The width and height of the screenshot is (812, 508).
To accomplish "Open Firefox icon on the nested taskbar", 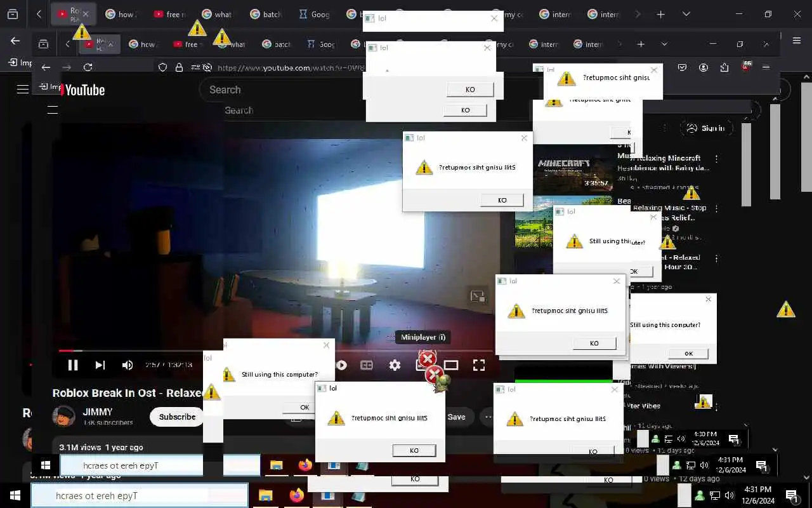I will pos(305,465).
